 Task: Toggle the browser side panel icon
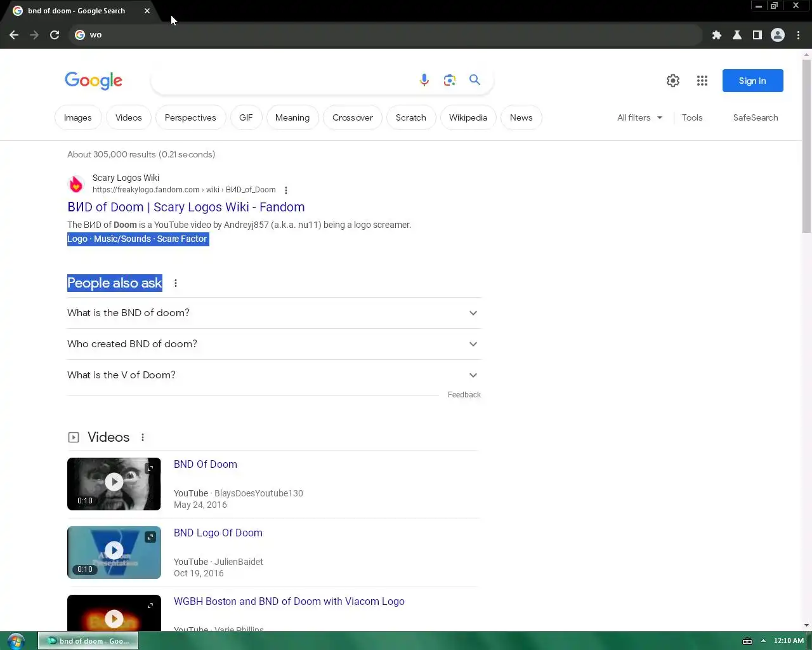(x=757, y=35)
